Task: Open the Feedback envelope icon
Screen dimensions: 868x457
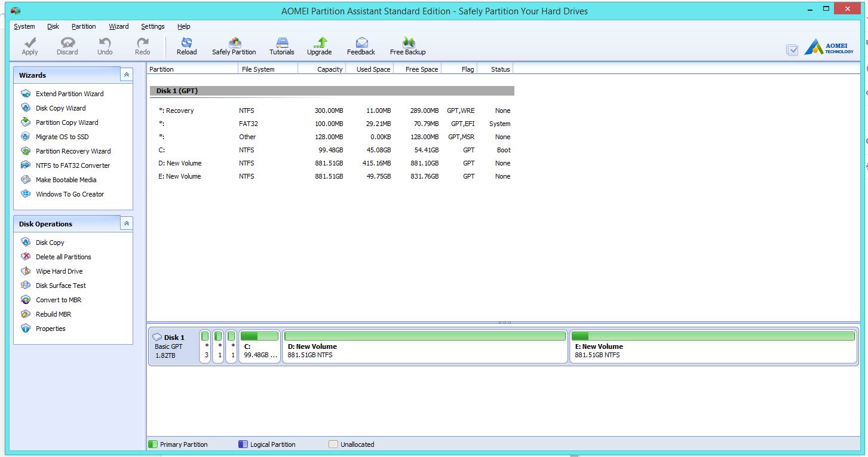Action: click(x=361, y=42)
